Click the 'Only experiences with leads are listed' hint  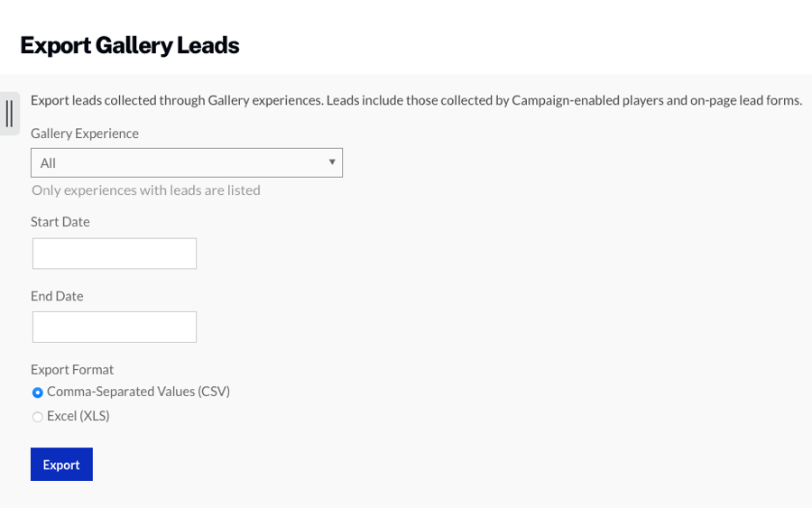pyautogui.click(x=146, y=190)
